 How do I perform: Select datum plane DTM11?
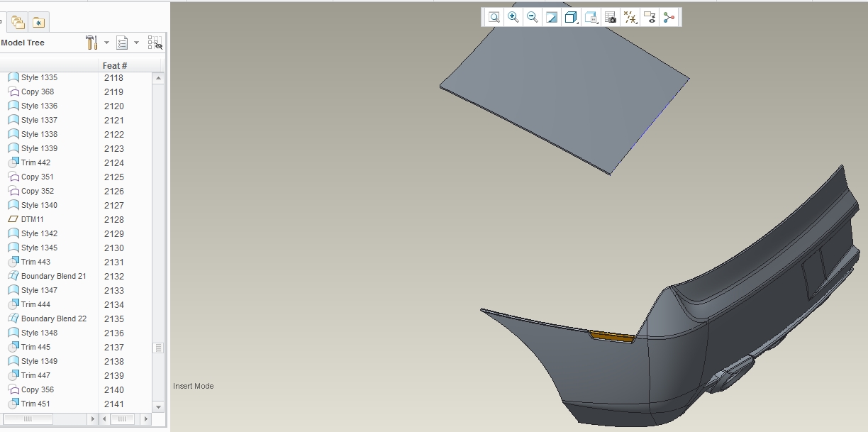pos(32,219)
